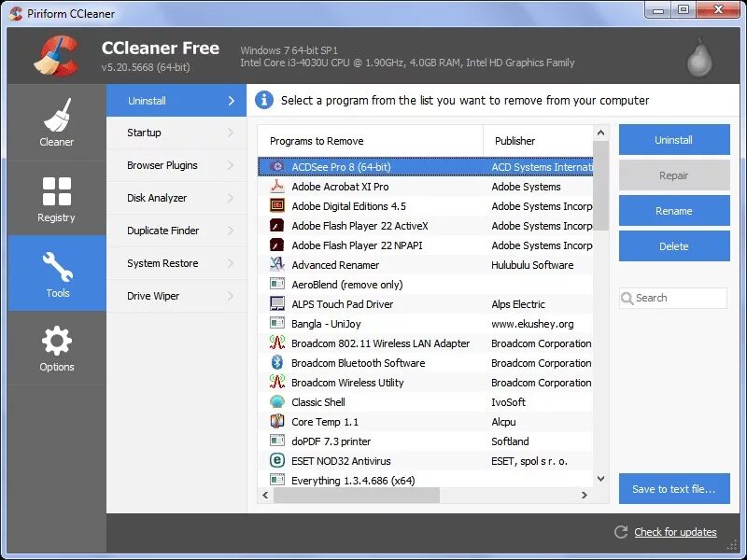Select the Bangla - UniJoy program name

(x=326, y=324)
